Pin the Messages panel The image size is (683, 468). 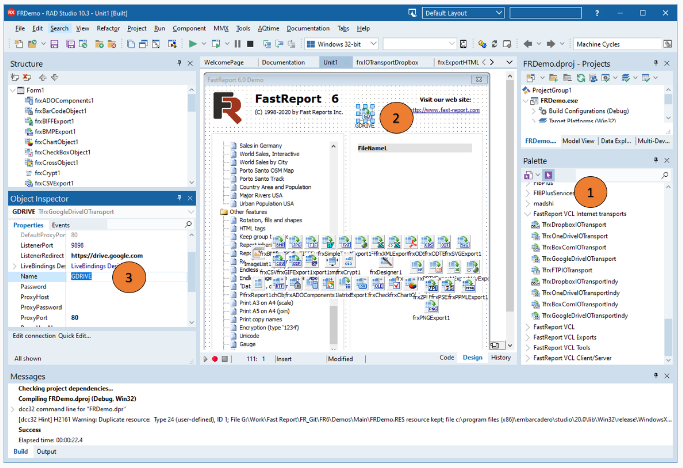click(656, 375)
